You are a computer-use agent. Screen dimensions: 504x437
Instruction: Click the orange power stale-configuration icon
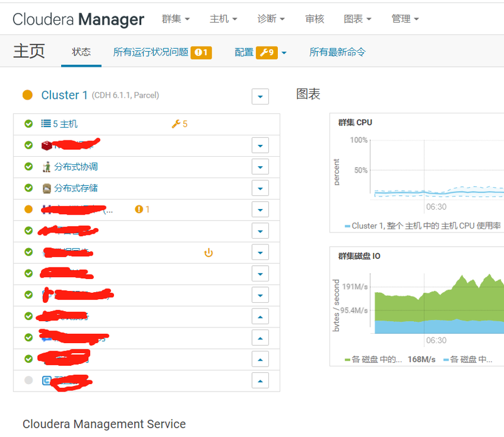tap(209, 253)
